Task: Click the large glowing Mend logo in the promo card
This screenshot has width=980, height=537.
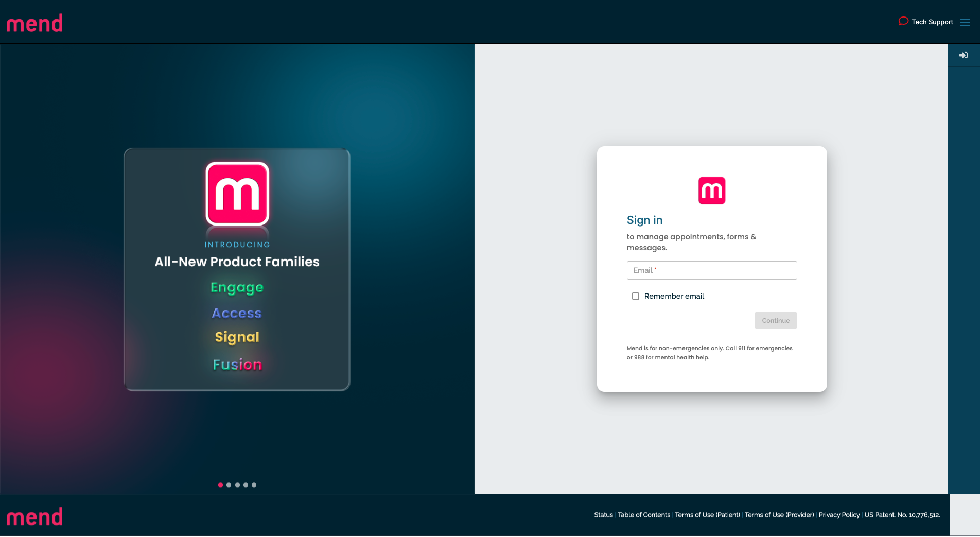Action: 237,194
